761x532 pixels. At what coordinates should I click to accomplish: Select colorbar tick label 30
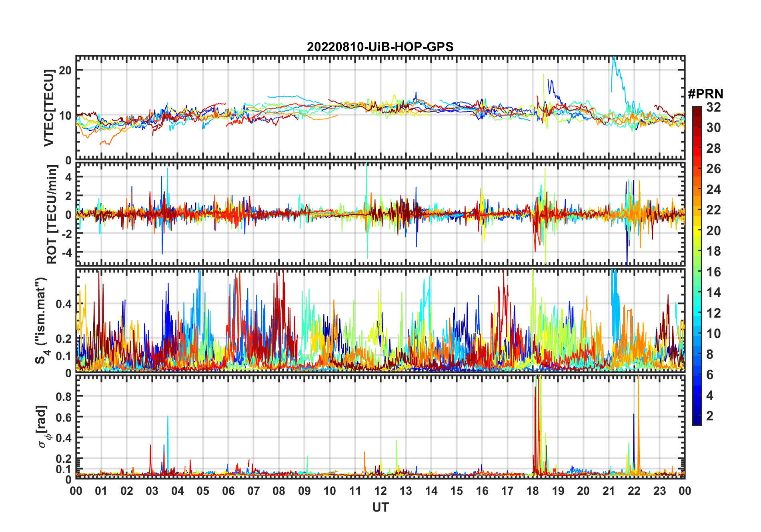point(713,128)
